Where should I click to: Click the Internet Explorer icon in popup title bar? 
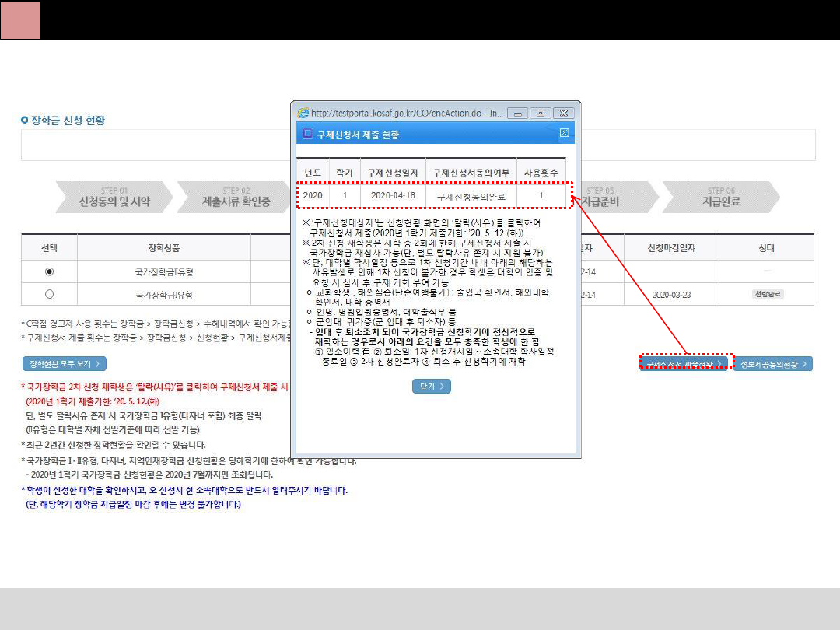303,113
